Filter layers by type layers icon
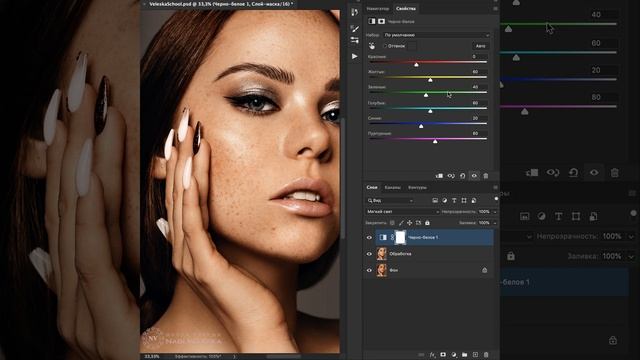The image size is (640, 360). (x=454, y=200)
